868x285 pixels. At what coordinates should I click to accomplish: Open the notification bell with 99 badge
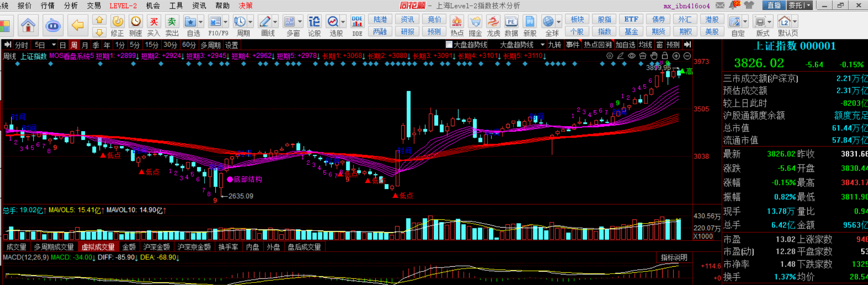coord(735,5)
